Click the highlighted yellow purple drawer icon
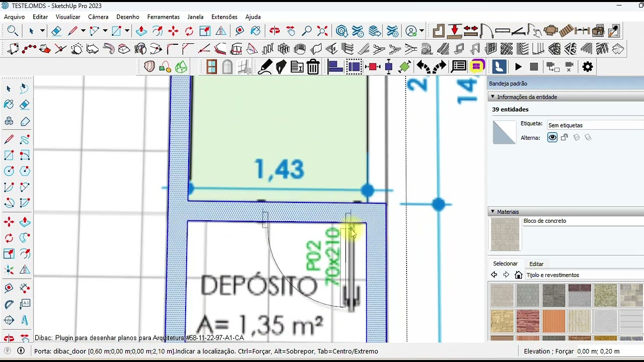Image resolution: width=644 pixels, height=362 pixels. tap(477, 66)
